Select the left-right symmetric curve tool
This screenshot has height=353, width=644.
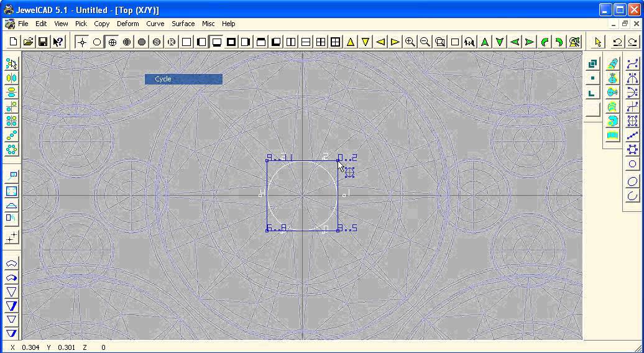[633, 78]
